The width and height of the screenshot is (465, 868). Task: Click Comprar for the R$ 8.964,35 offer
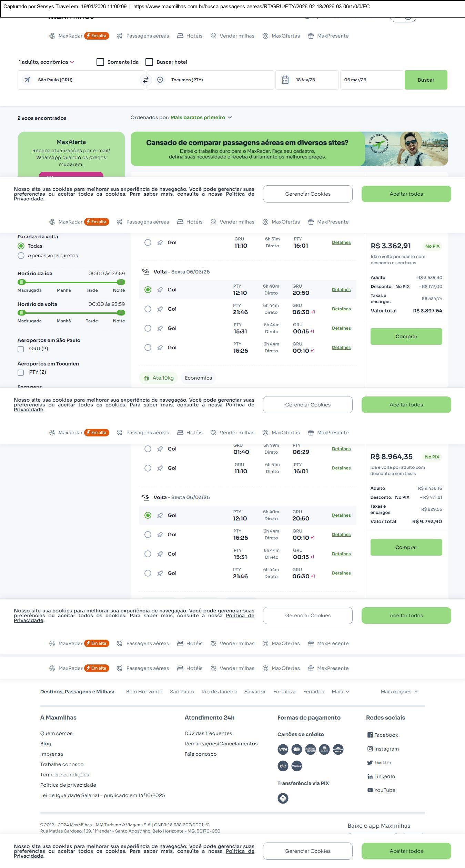406,547
